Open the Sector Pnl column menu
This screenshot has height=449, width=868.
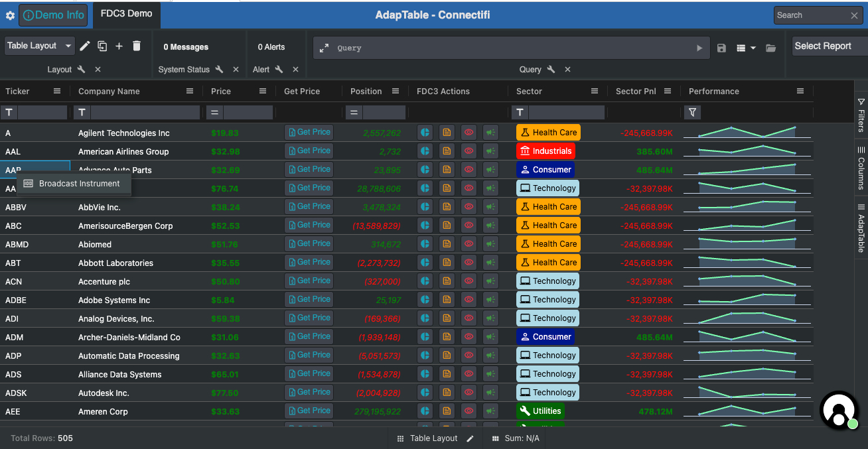(668, 92)
